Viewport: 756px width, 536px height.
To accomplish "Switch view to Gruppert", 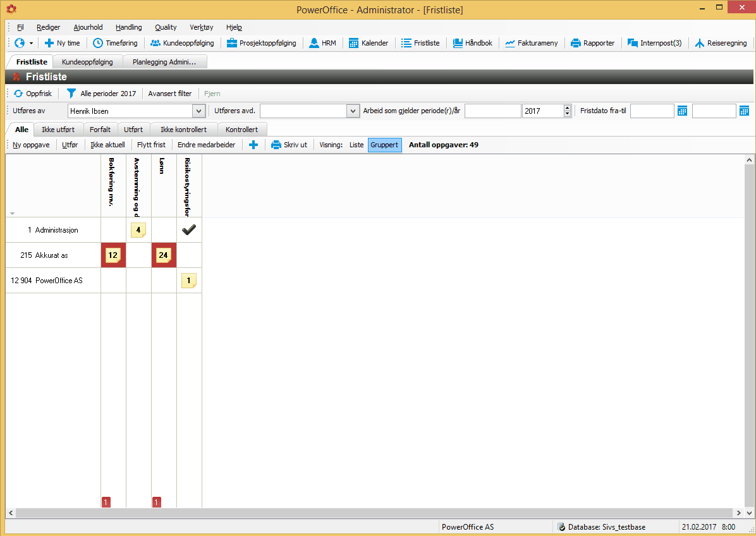I will [384, 145].
